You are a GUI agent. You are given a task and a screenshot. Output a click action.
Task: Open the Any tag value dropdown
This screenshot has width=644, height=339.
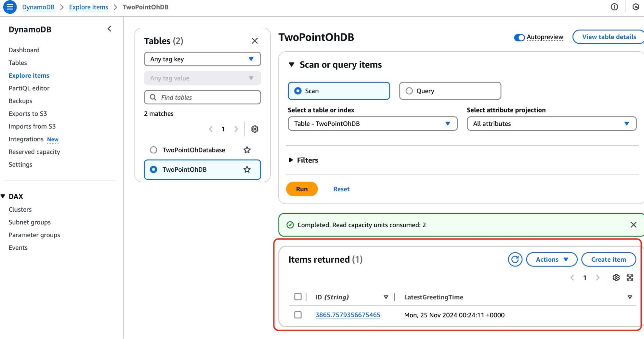(x=202, y=78)
